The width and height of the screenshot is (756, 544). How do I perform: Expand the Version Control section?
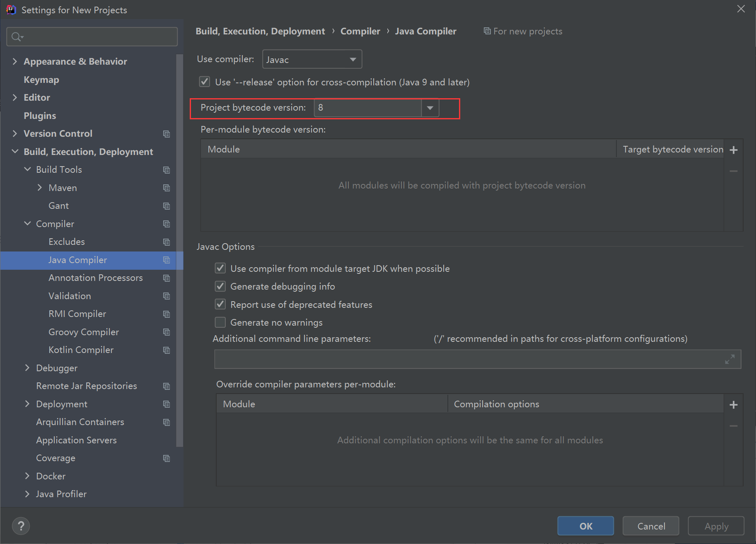point(15,133)
